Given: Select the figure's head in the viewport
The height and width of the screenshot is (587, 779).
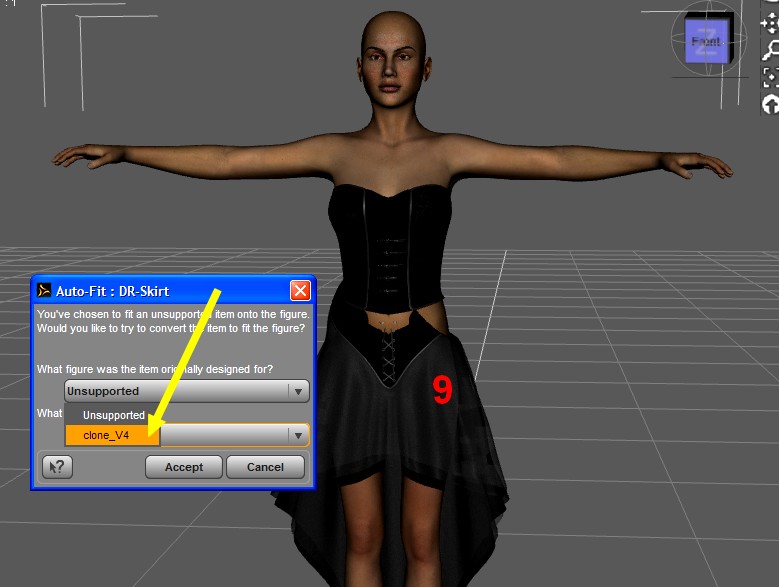Looking at the screenshot, I should pos(392,62).
